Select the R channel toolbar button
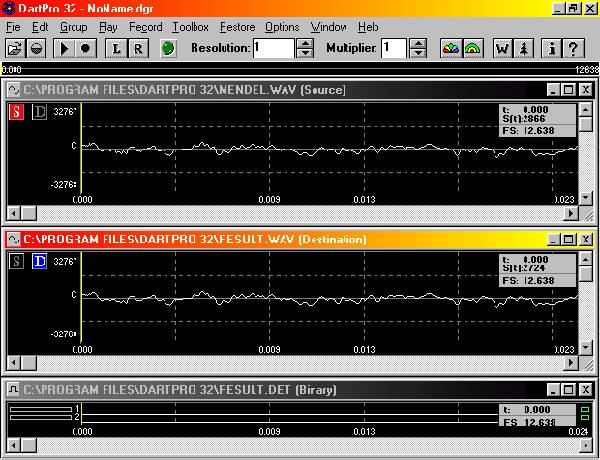The height and width of the screenshot is (460, 600). 138,48
